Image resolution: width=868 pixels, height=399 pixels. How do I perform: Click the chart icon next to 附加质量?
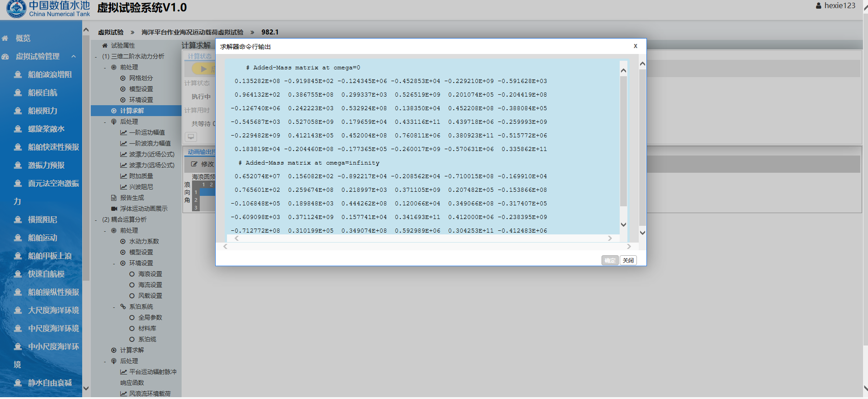123,176
